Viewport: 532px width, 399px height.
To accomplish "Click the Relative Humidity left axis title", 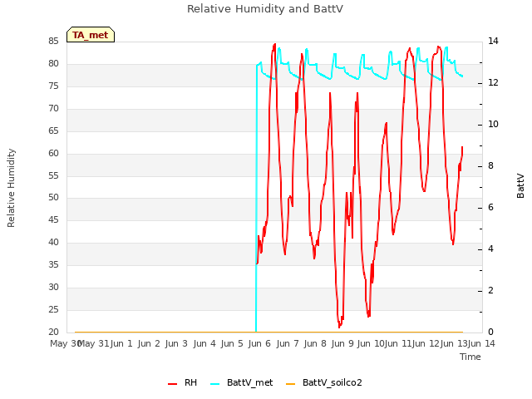I will (11, 188).
